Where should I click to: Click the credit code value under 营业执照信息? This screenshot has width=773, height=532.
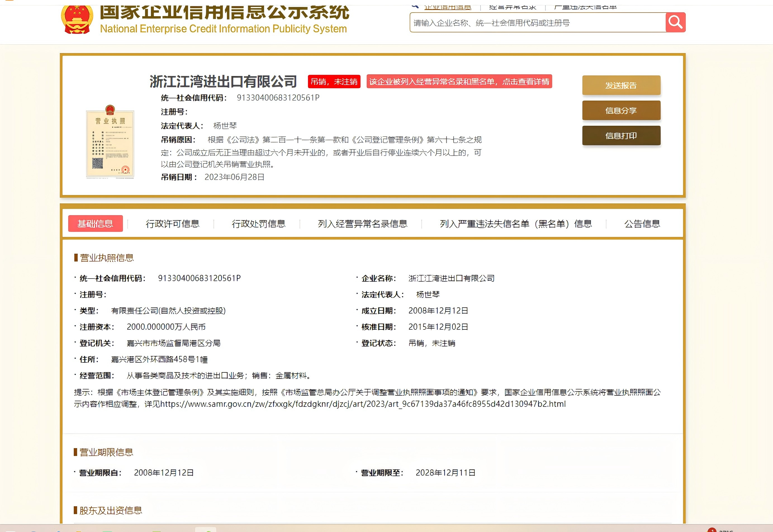coord(199,278)
